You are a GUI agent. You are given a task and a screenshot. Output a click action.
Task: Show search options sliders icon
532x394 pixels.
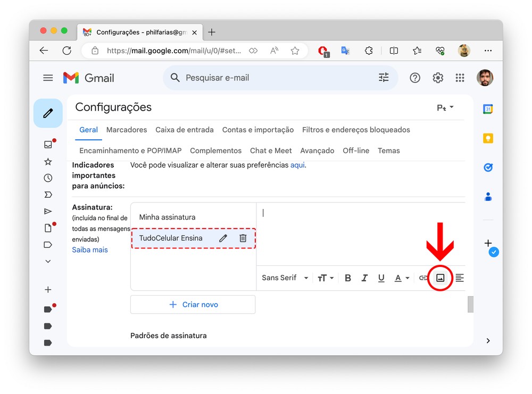pyautogui.click(x=384, y=78)
